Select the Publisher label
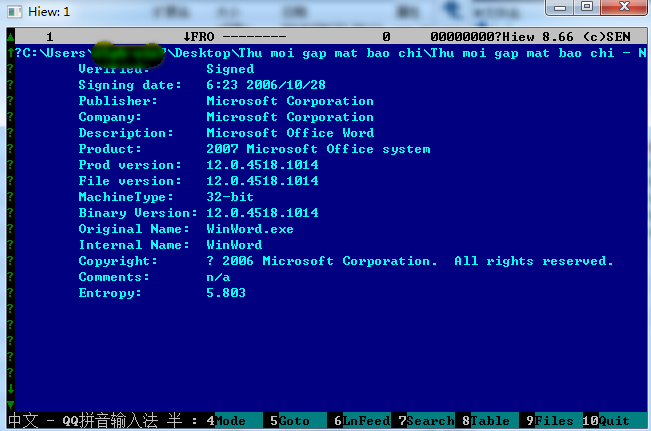 pyautogui.click(x=118, y=101)
